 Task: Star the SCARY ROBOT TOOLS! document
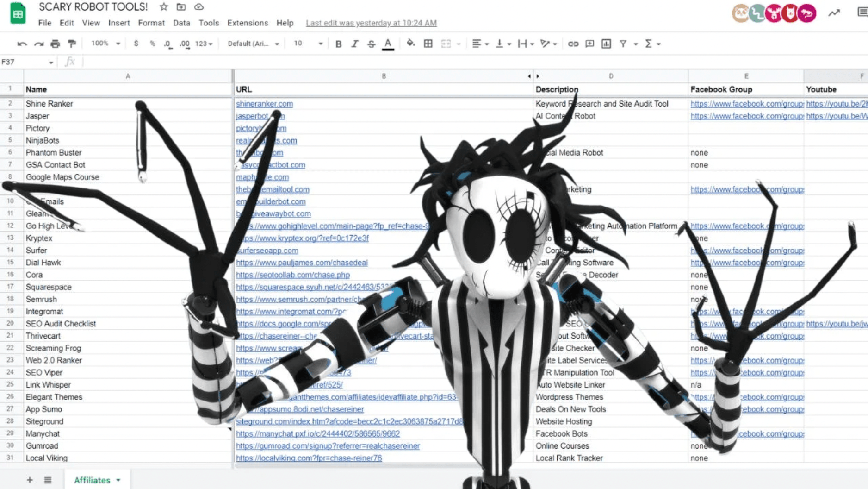click(x=164, y=7)
